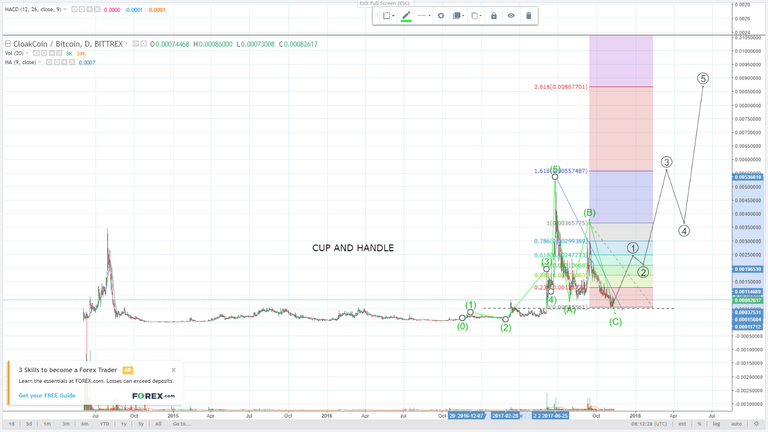768x432 pixels.
Task: Open the line style dropdown
Action: [424, 16]
